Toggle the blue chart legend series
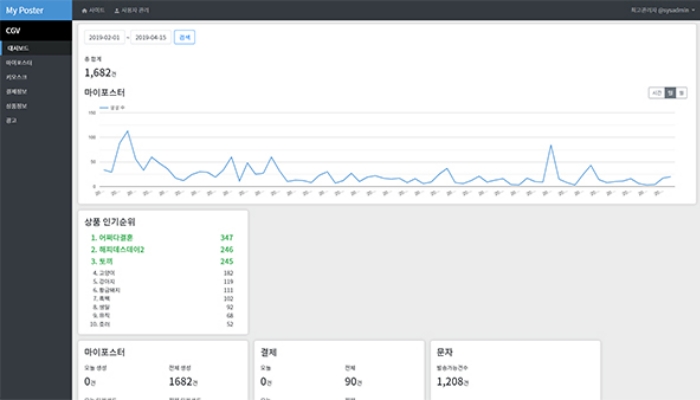 click(112, 108)
